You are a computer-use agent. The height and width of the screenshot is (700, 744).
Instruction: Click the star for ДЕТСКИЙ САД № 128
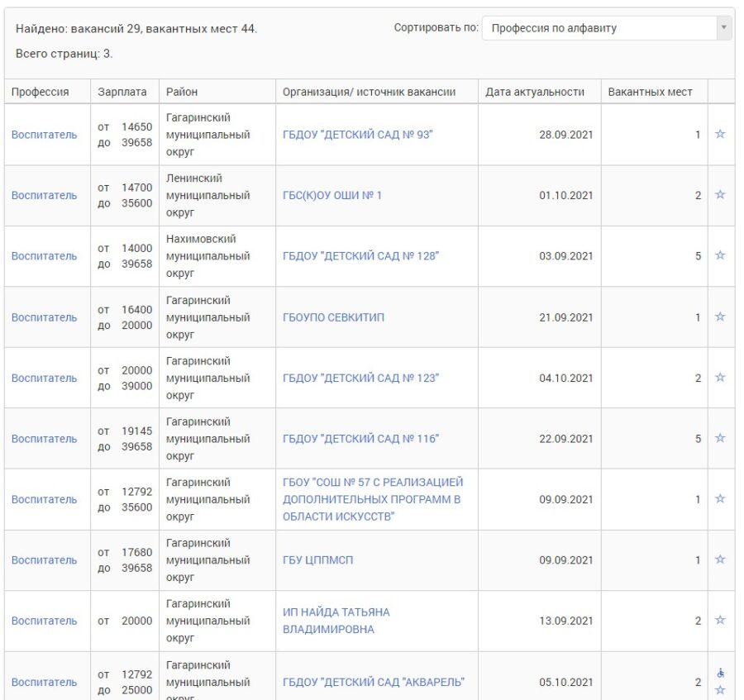pyautogui.click(x=719, y=255)
